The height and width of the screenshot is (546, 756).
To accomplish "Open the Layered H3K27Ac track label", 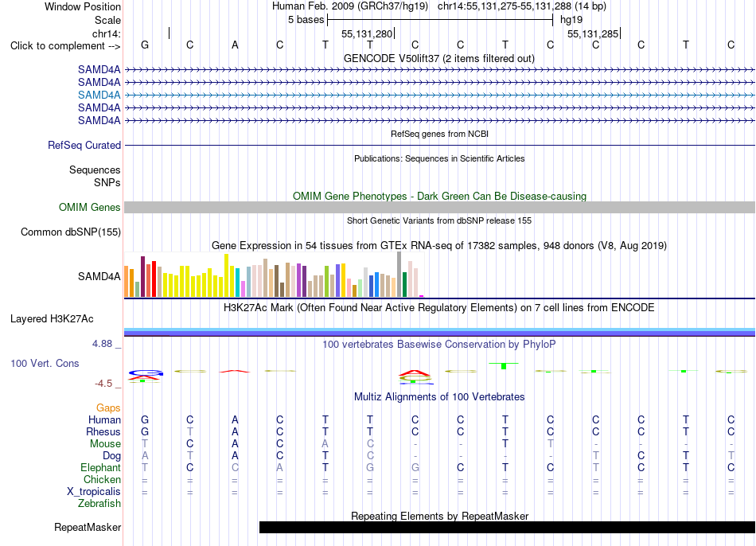I will [52, 319].
